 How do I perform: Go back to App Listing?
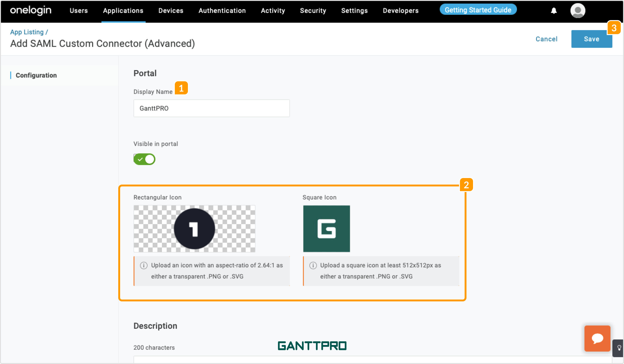(27, 32)
